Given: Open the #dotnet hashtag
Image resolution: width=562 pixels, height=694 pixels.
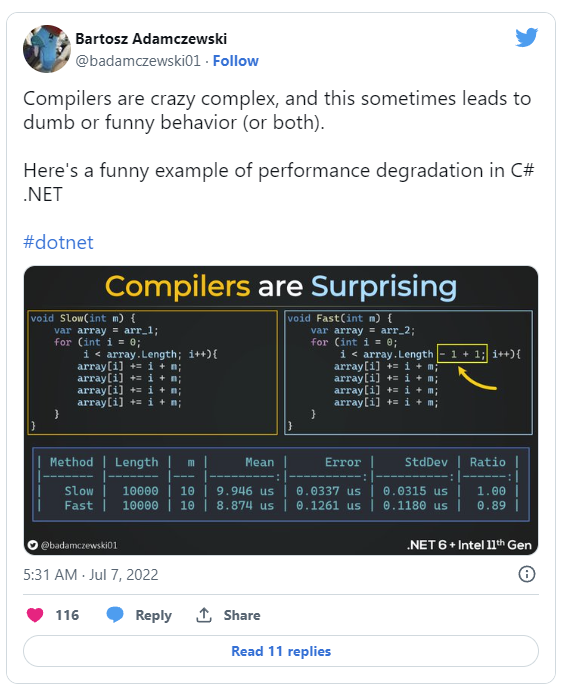Looking at the screenshot, I should point(58,242).
